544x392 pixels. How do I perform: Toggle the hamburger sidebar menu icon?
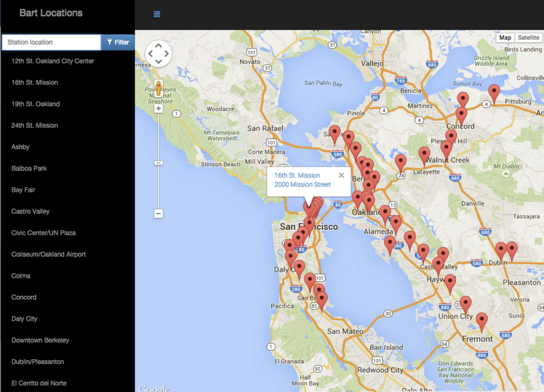click(x=157, y=14)
